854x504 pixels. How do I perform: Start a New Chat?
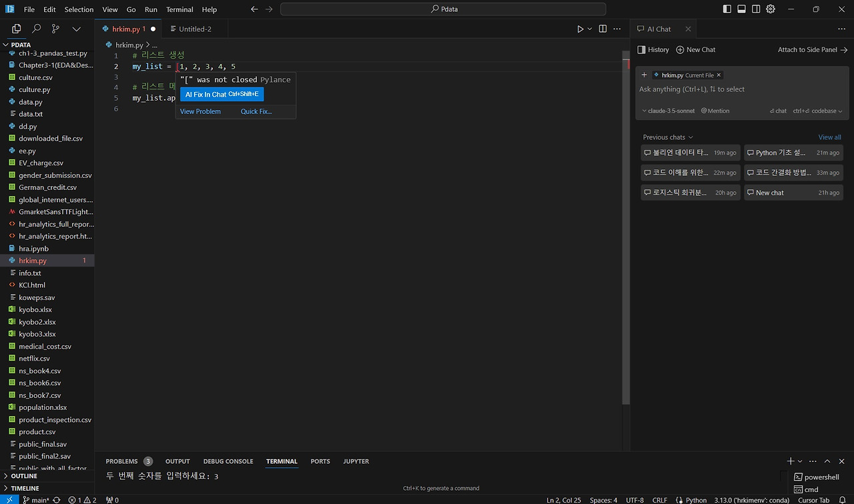(x=696, y=50)
